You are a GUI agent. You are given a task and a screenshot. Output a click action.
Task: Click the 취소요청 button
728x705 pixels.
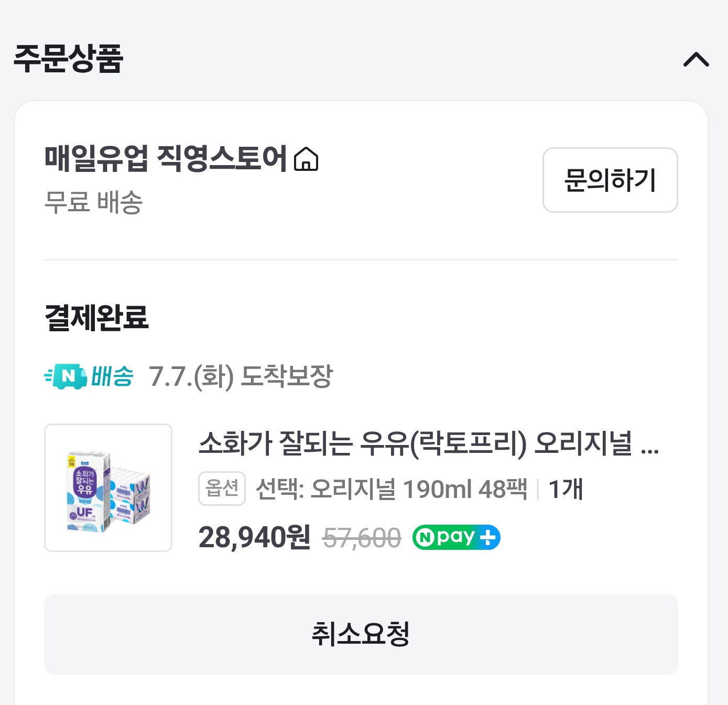click(361, 634)
